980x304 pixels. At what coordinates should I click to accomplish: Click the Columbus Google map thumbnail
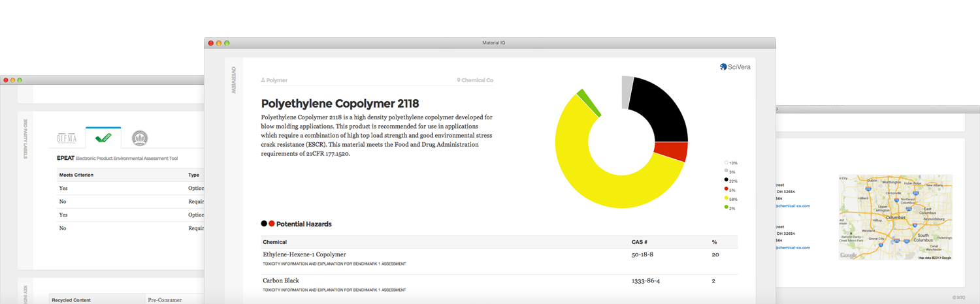tap(895, 217)
